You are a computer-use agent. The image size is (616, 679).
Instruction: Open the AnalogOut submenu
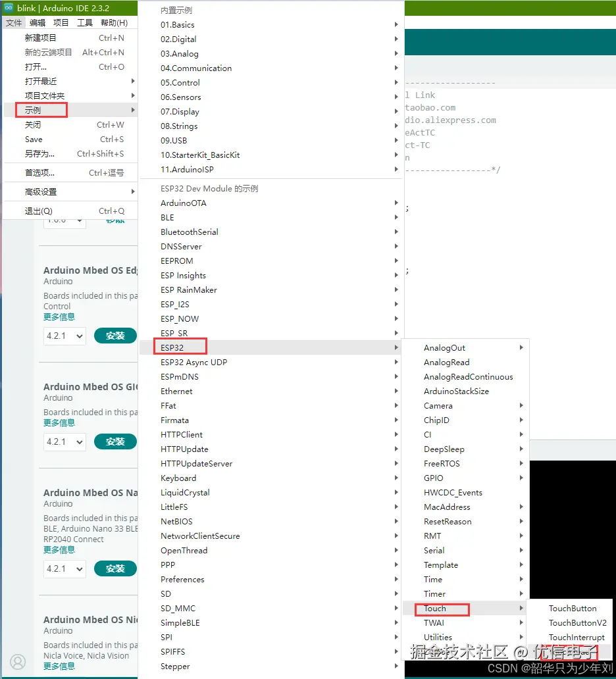tap(465, 348)
